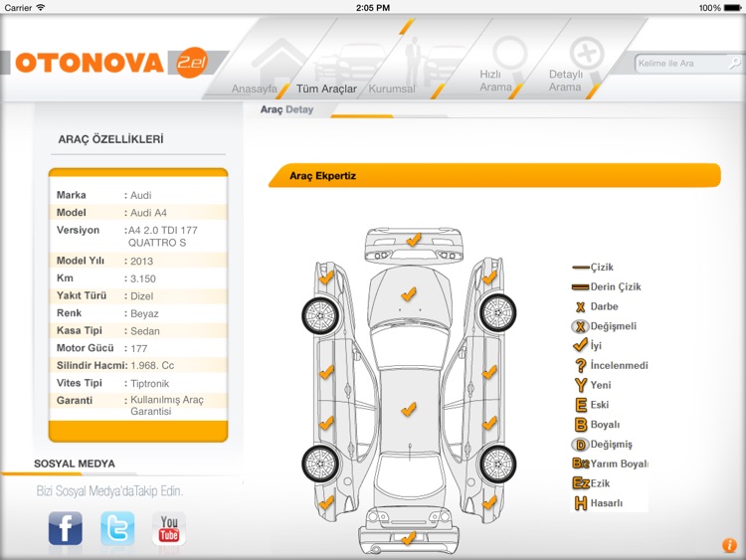Click the Renk value Beyaz
The width and height of the screenshot is (746, 560).
144,314
